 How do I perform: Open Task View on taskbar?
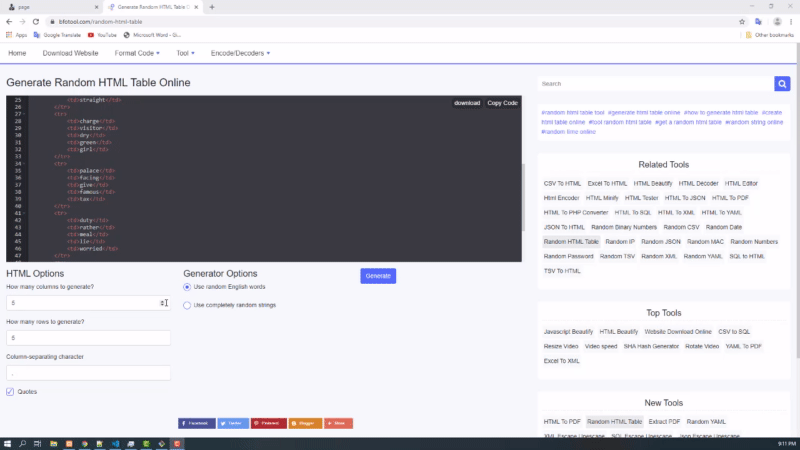tap(37, 444)
